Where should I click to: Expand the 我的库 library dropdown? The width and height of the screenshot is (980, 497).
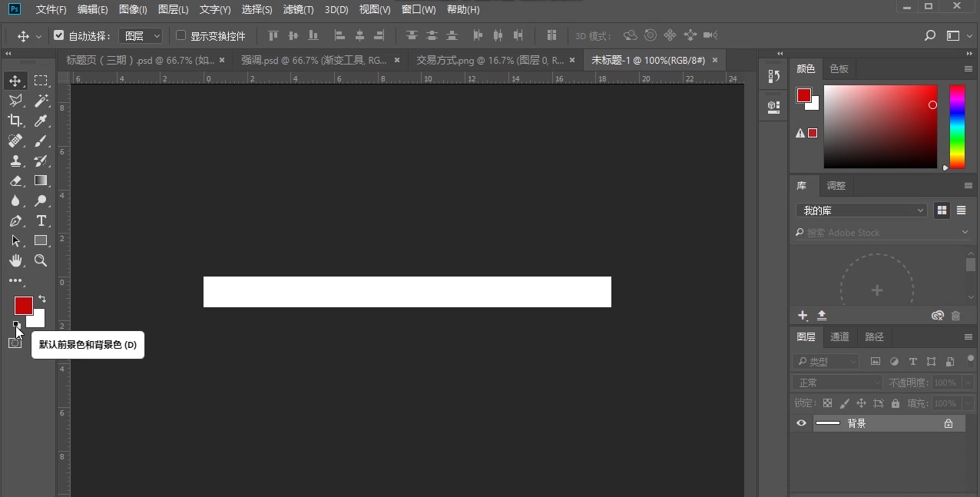[x=862, y=210]
